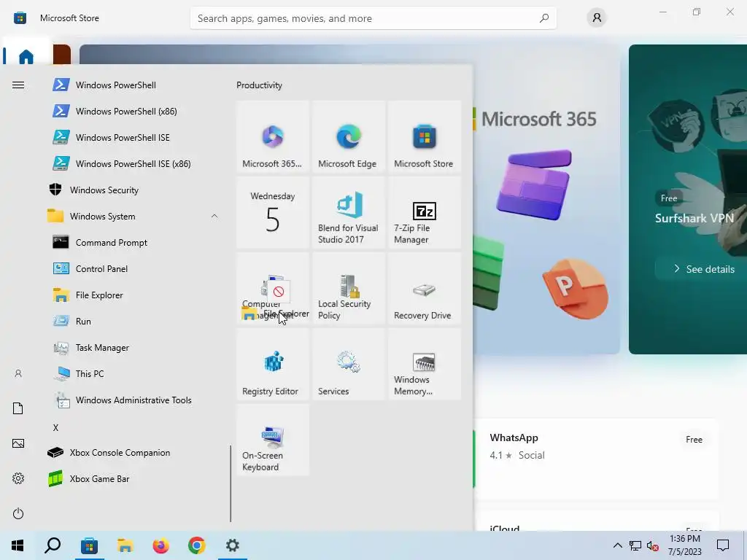
Task: See details for Surfshark VPN
Action: coord(704,269)
